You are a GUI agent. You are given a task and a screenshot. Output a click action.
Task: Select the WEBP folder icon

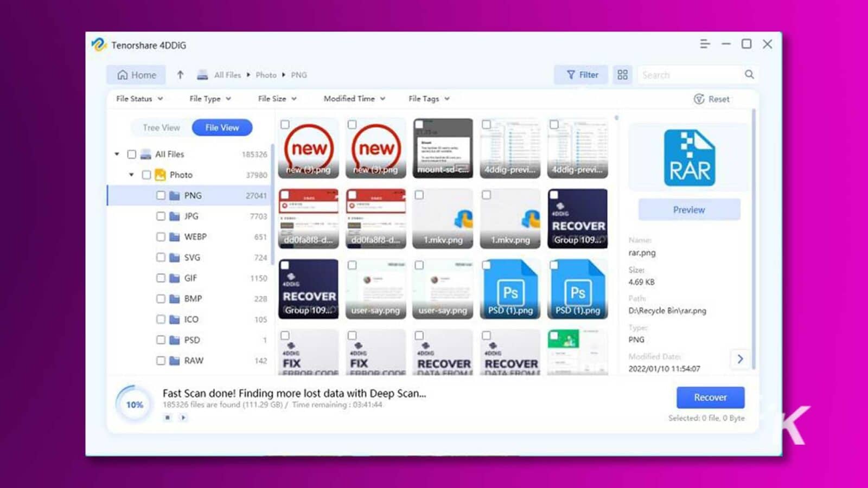[174, 237]
